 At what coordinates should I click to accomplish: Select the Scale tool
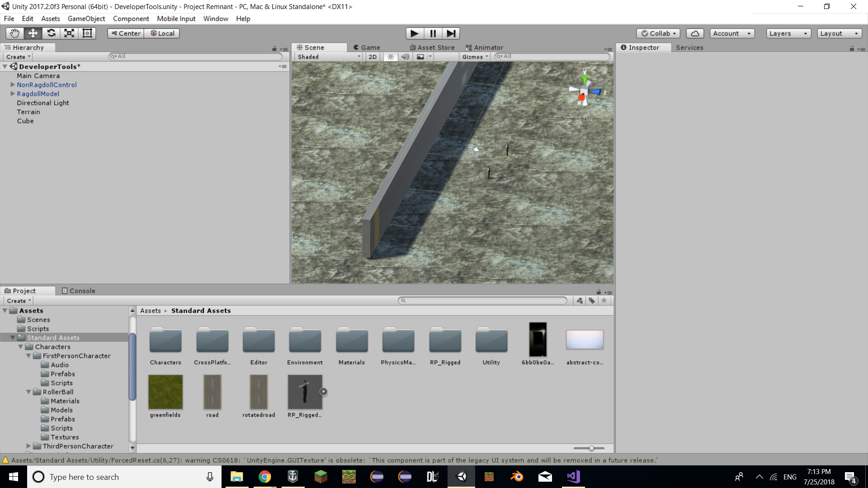point(69,33)
